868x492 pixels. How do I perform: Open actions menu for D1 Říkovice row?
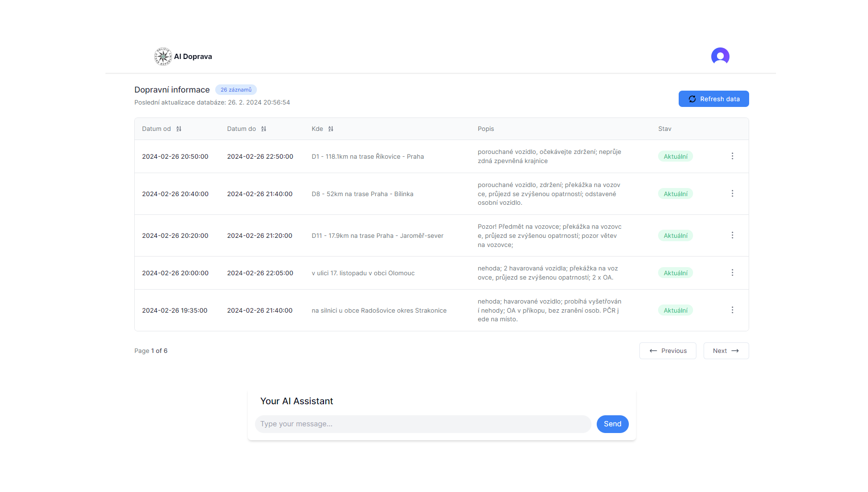pyautogui.click(x=732, y=156)
